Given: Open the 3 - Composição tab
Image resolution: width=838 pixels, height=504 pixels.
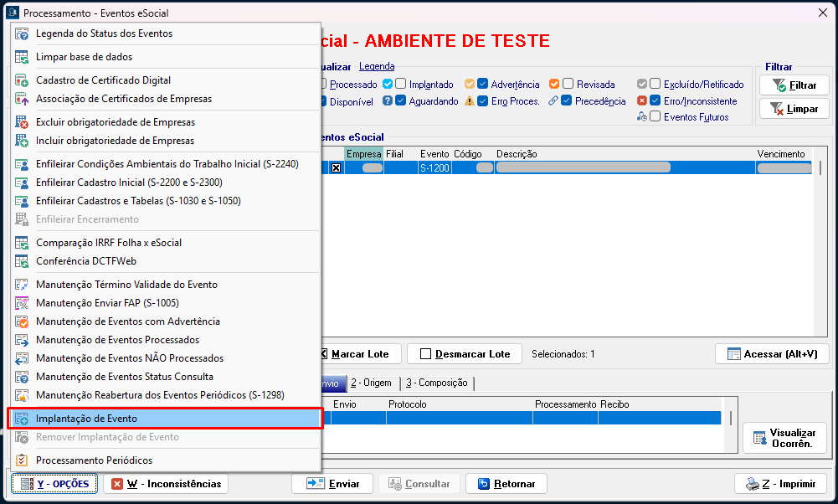Looking at the screenshot, I should 436,383.
